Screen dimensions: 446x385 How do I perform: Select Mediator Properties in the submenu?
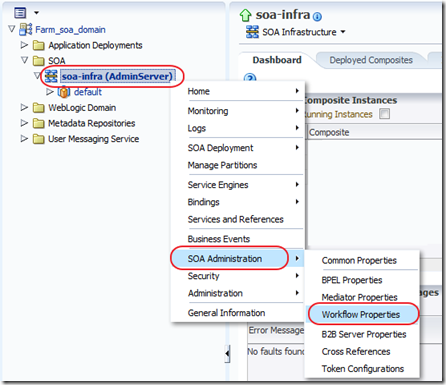pos(362,297)
